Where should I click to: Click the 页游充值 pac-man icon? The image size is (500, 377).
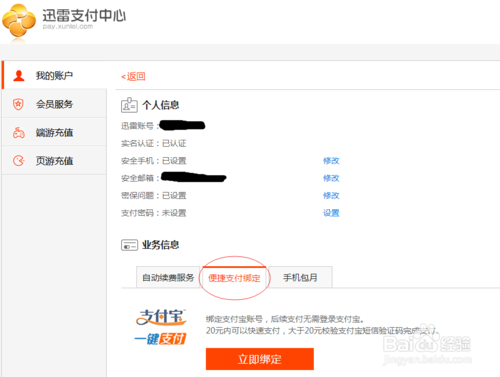(x=19, y=161)
